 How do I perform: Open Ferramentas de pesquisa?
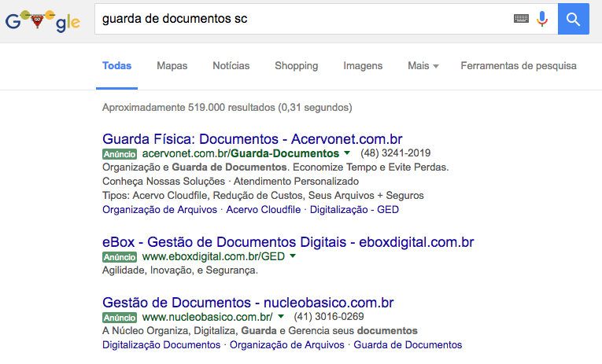[519, 66]
